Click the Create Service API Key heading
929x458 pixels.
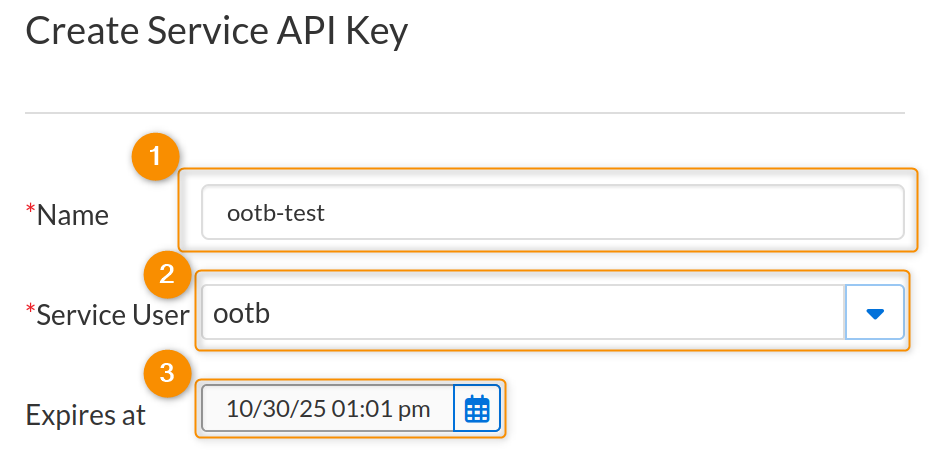tap(216, 31)
